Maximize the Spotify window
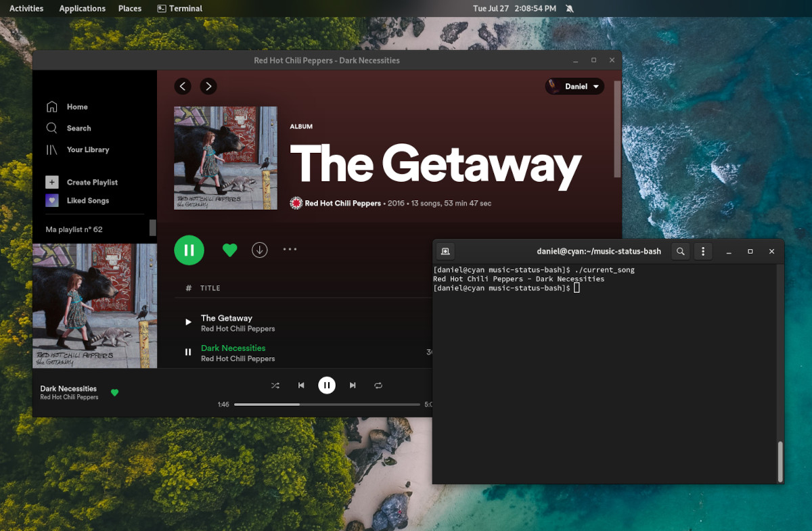The image size is (812, 531). 593,60
